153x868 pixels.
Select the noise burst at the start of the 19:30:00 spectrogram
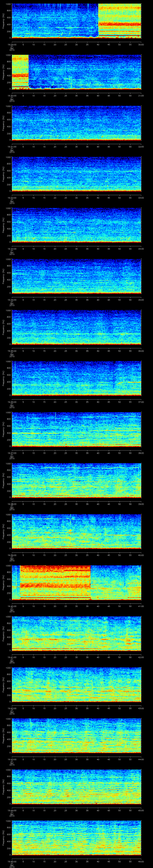click(20, 71)
